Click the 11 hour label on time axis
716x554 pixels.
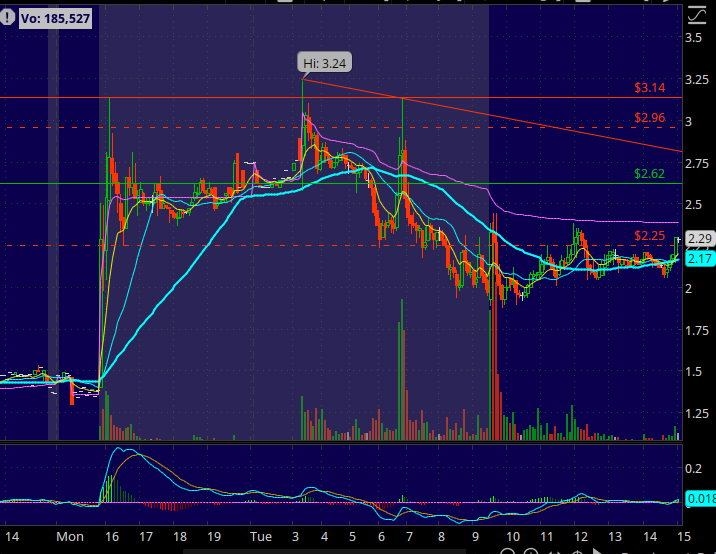(547, 537)
